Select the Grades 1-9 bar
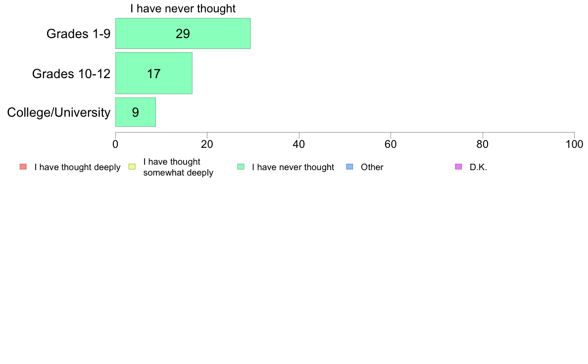 point(183,33)
